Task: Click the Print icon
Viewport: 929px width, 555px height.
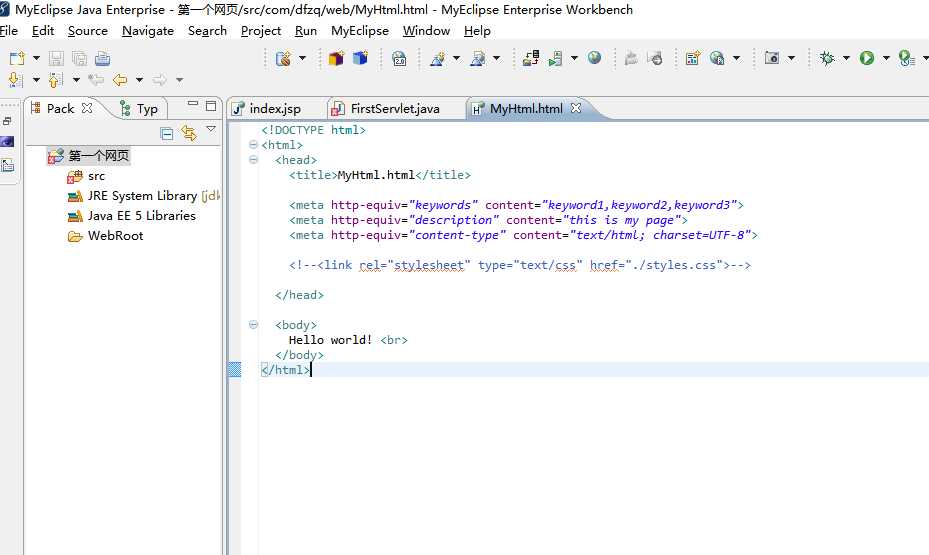Action: pos(102,58)
